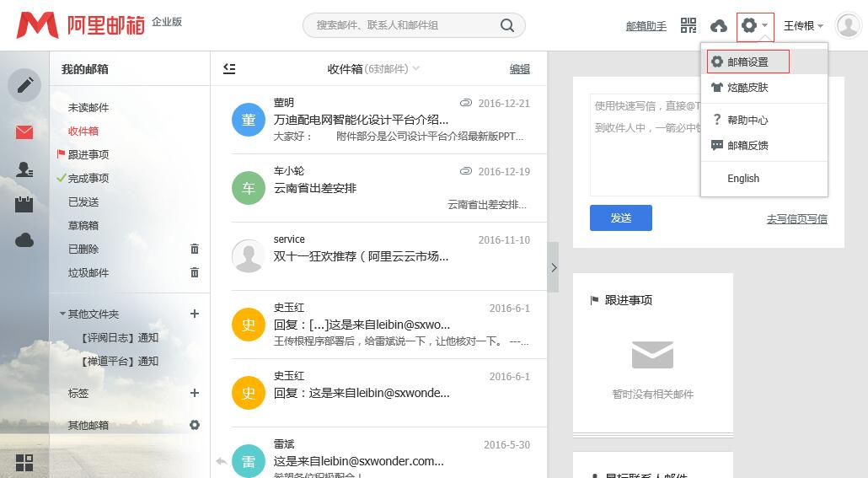
Task: Open the gear settings for 其他邮箱
Action: [195, 425]
